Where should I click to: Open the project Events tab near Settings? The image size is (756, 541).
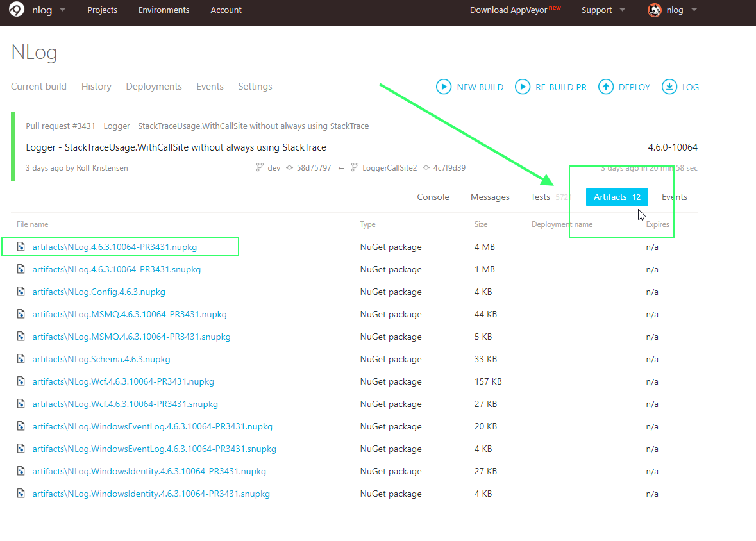pos(210,87)
